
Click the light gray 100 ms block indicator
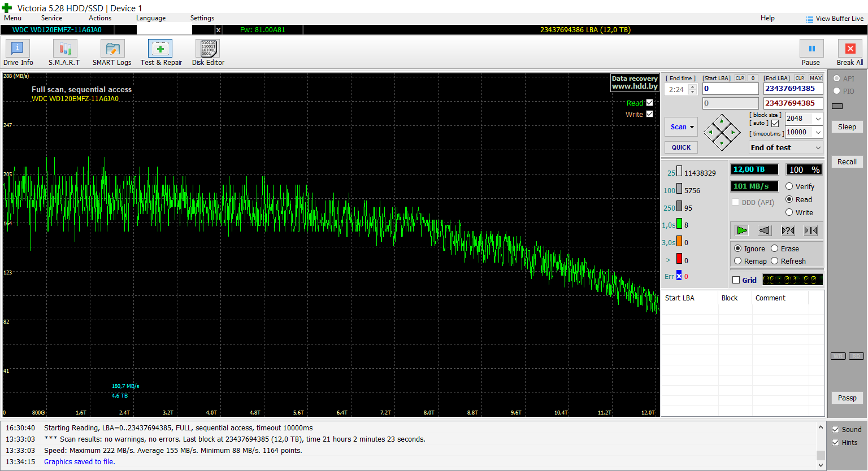(x=679, y=189)
